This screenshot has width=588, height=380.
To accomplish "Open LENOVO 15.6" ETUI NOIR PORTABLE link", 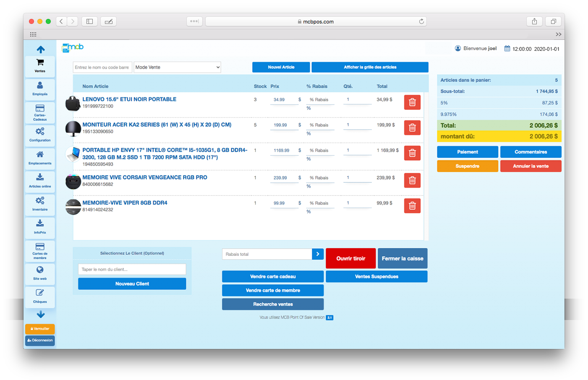I will point(129,99).
